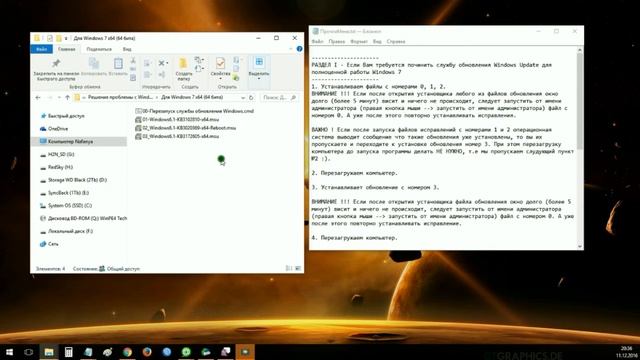
Task: Switch to Главная ribbon tab
Action: pos(67,49)
